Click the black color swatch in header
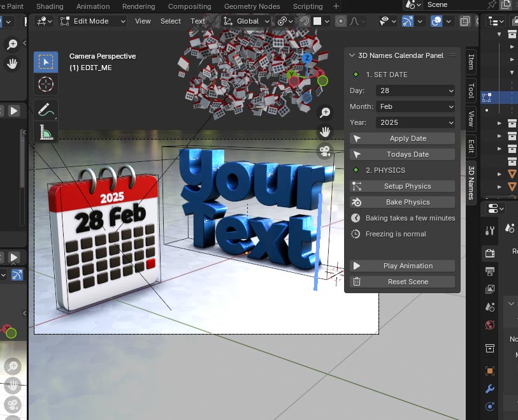This screenshot has height=420, width=518. tap(317, 21)
